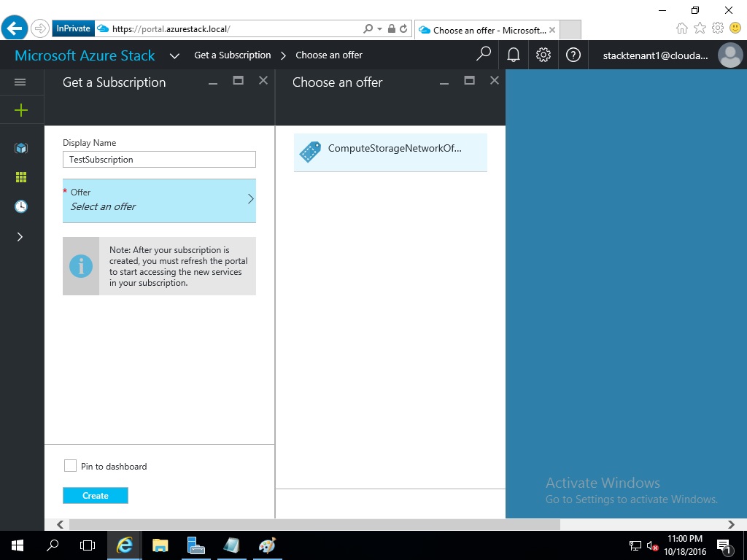Open a new blank browser tab

point(570,29)
